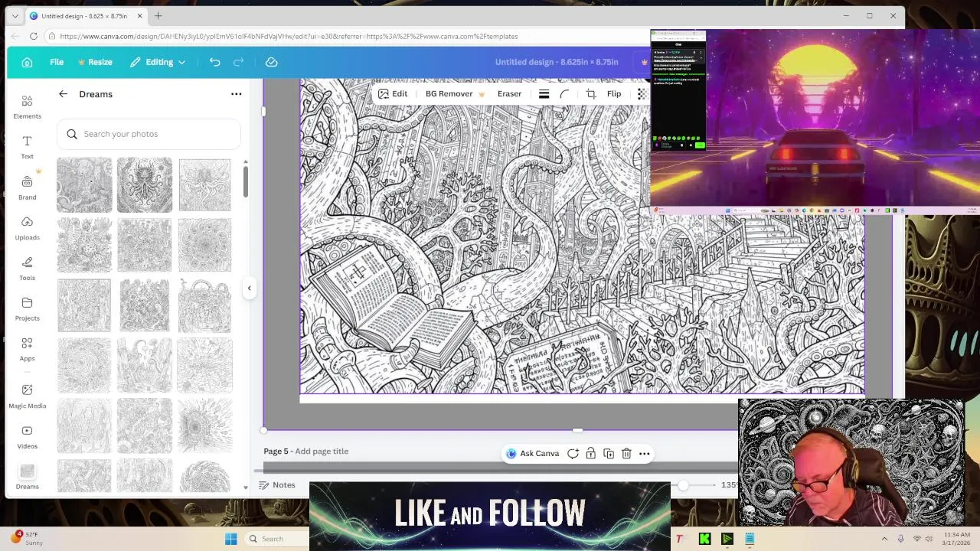Open a new browser tab

(158, 15)
